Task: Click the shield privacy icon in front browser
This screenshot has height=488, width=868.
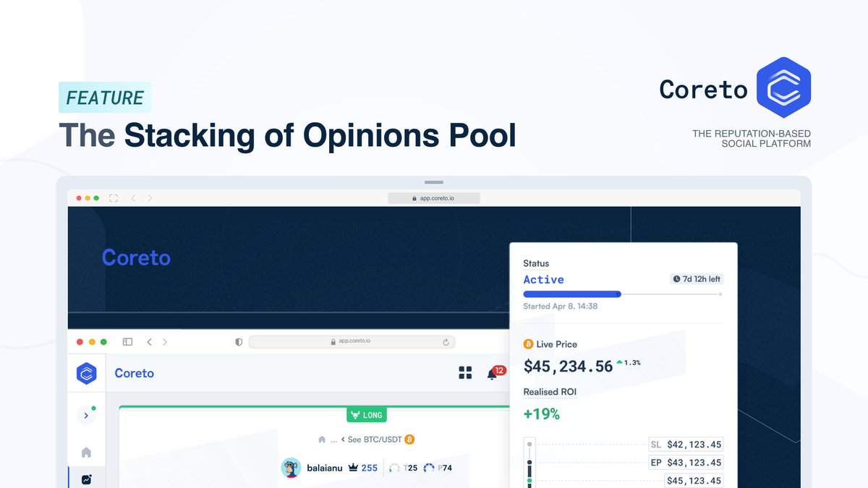Action: coord(239,342)
